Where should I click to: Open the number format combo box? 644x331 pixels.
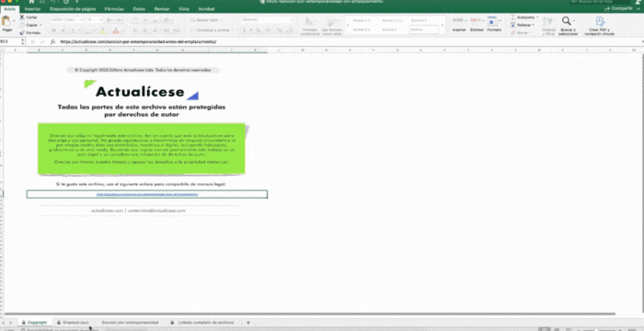point(268,19)
